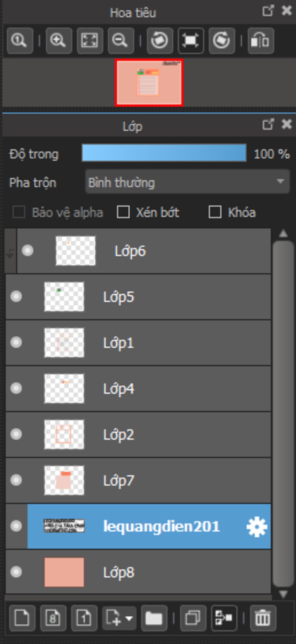Open the add special layer dropdown arrow
The image size is (296, 644).
129,619
